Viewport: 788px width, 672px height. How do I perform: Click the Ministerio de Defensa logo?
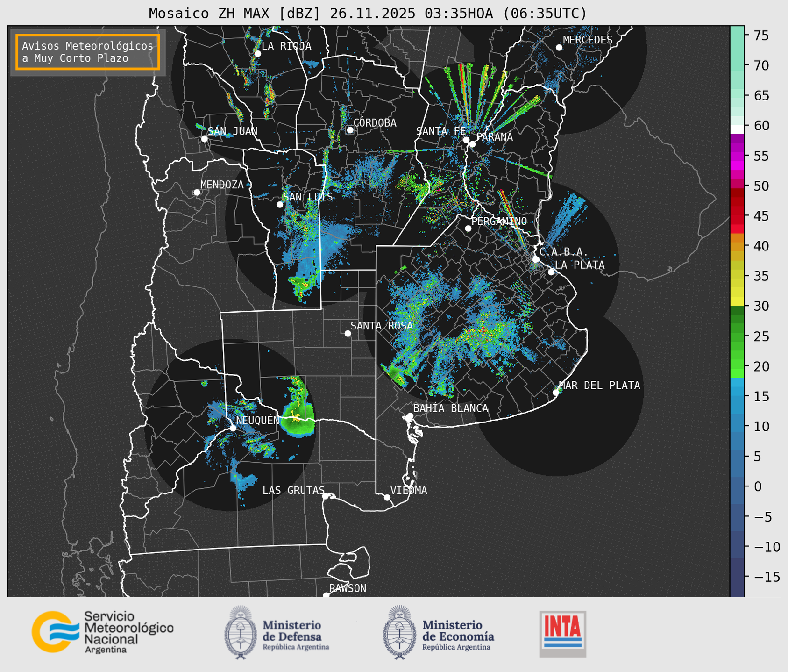point(277,633)
